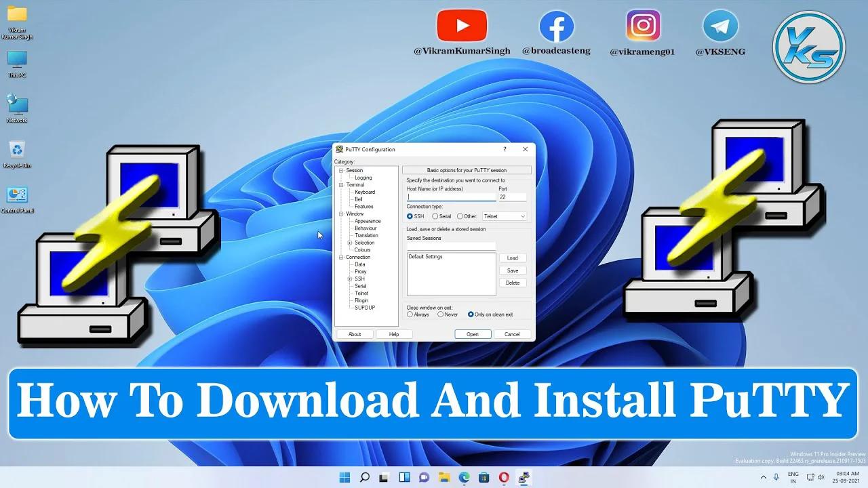Open Keyboard category in tree
The height and width of the screenshot is (488, 868).
click(365, 192)
